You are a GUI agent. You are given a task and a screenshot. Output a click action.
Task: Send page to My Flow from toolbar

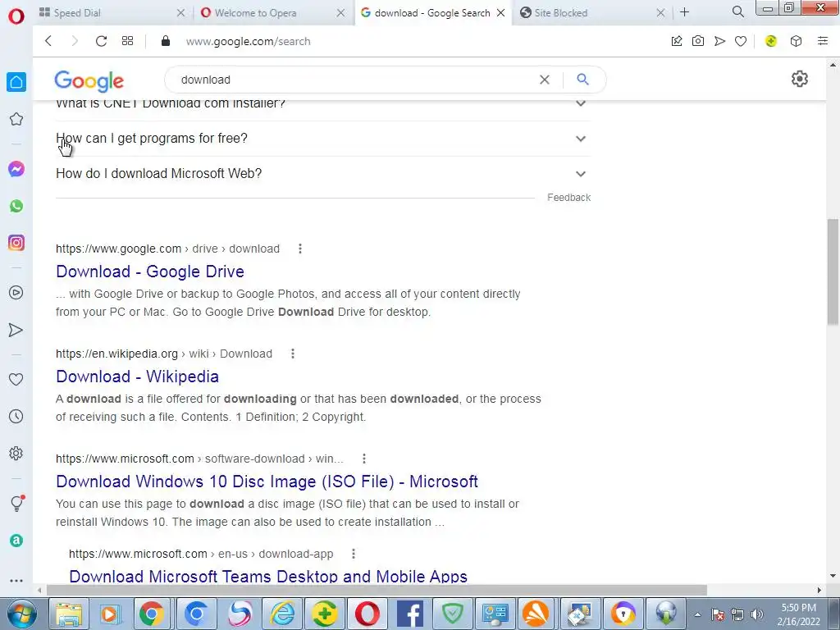pyautogui.click(x=719, y=41)
